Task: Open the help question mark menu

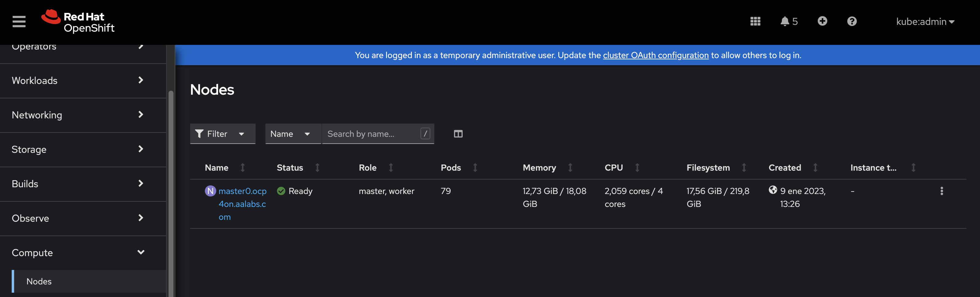Action: (852, 21)
